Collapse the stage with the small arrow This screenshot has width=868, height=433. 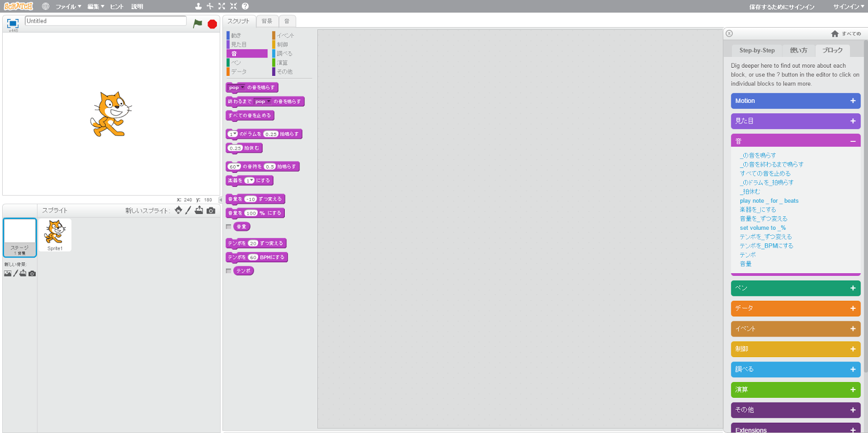pyautogui.click(x=220, y=200)
